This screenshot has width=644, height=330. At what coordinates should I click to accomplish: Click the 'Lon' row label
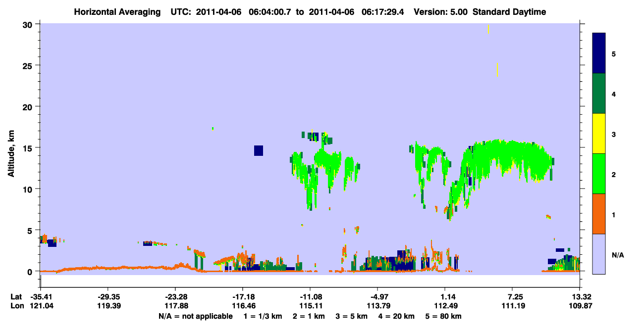click(x=16, y=306)
